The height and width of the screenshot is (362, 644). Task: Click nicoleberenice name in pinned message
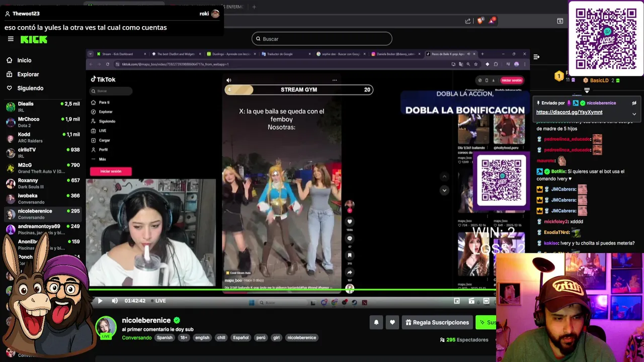point(601,103)
